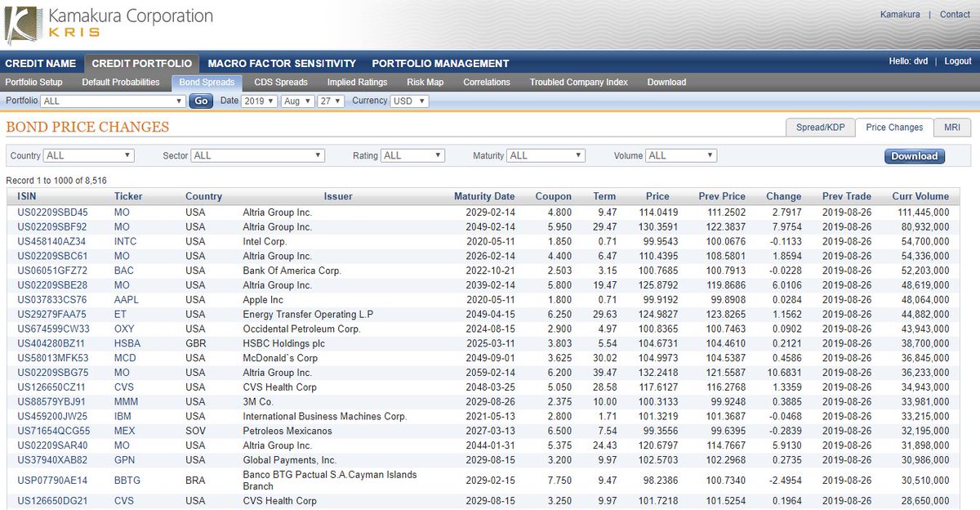Screen dimensions: 980x510
Task: Expand the Country filter dropdown
Action: tap(89, 155)
